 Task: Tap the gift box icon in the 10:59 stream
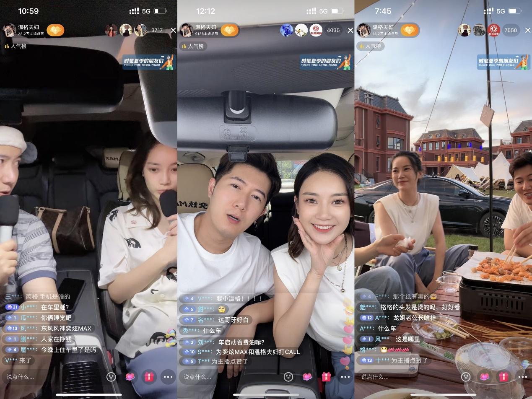tap(149, 377)
